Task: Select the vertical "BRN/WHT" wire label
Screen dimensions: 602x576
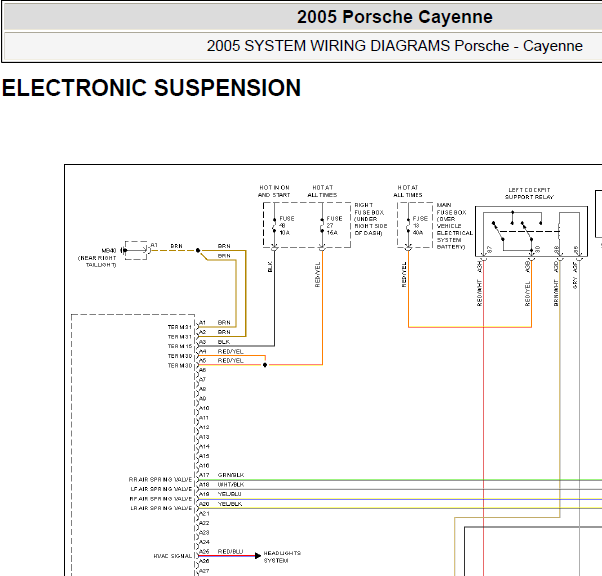Action: 556,293
